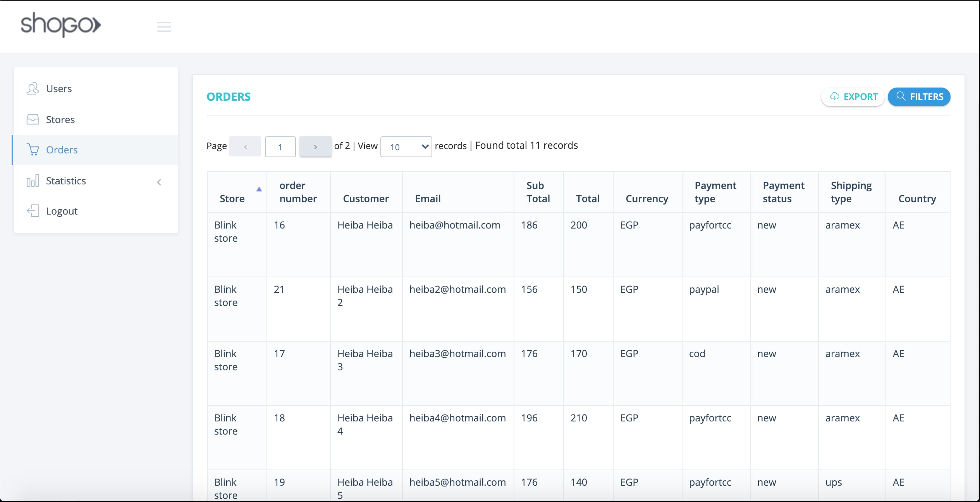
Task: Open the Users menu item
Action: 96,89
